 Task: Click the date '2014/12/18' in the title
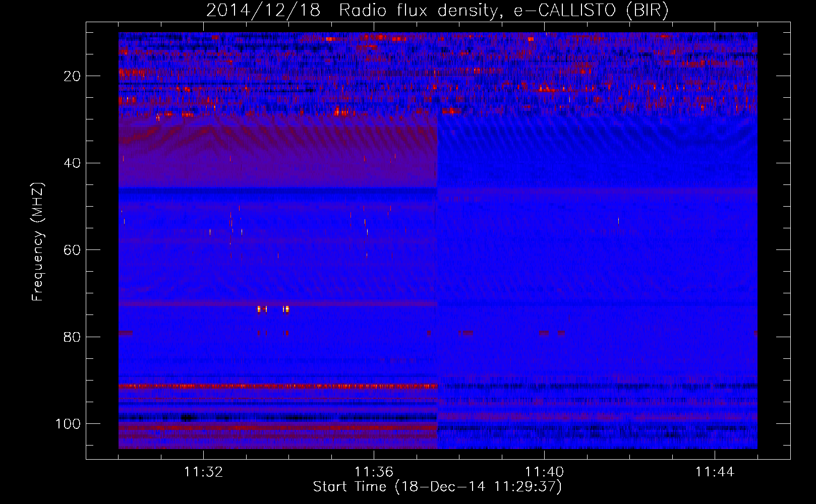[263, 10]
